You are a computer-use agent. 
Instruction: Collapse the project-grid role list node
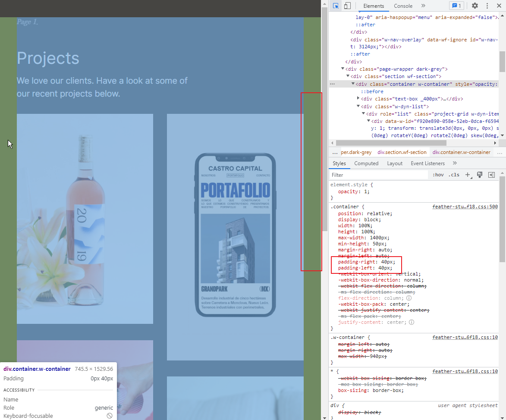coord(363,113)
